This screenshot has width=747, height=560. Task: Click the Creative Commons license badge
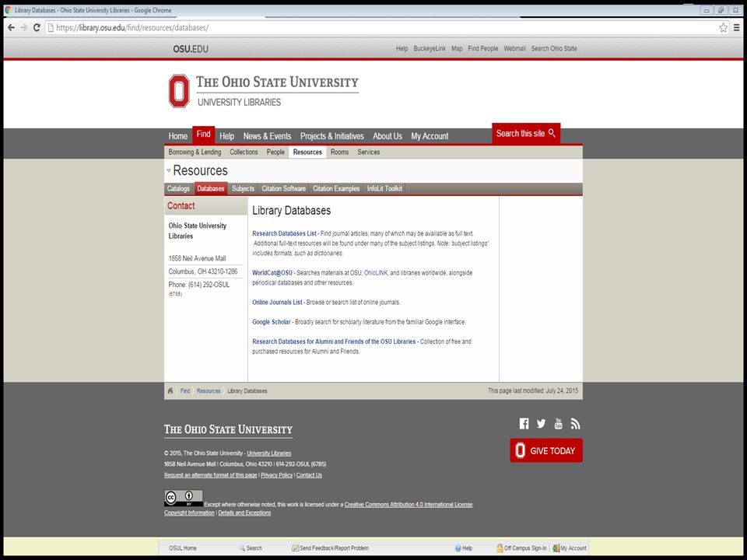click(184, 498)
